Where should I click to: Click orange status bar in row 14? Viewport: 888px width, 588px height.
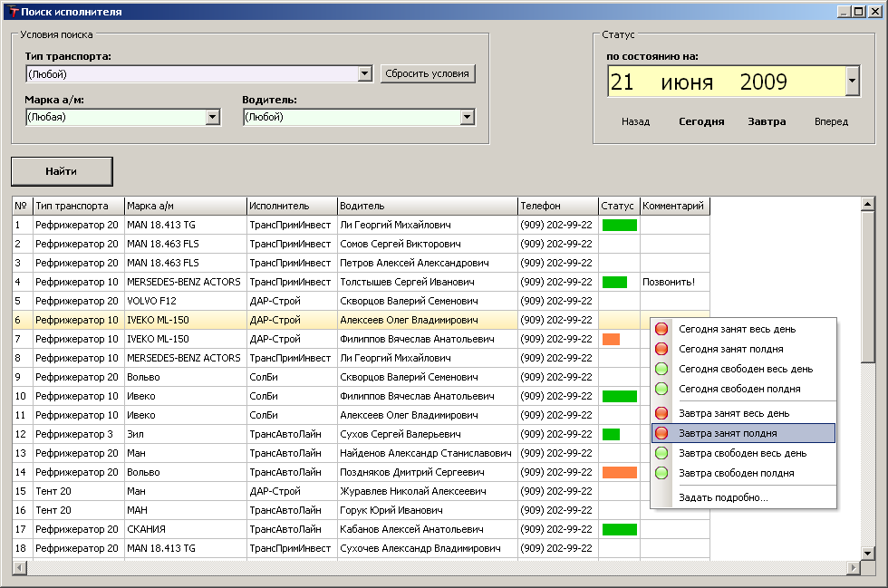(620, 472)
